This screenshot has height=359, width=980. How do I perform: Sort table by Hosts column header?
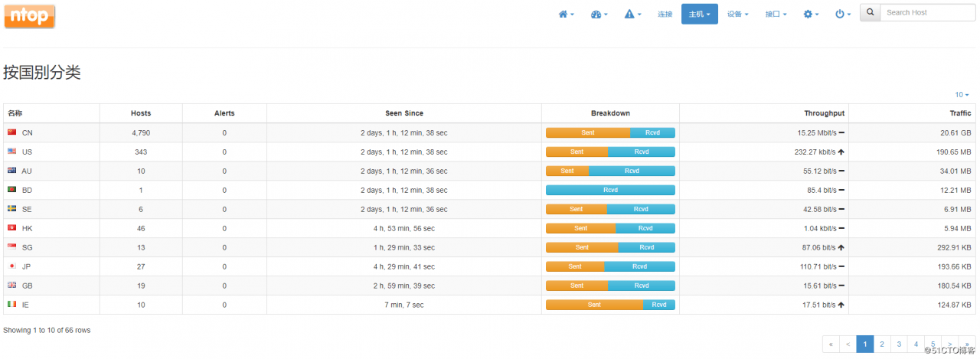click(141, 113)
